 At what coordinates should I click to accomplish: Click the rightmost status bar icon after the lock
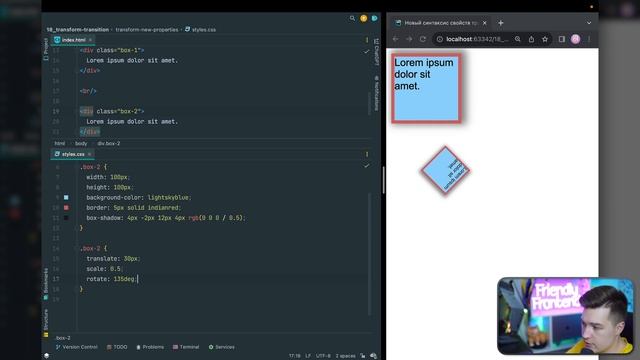[x=373, y=356]
